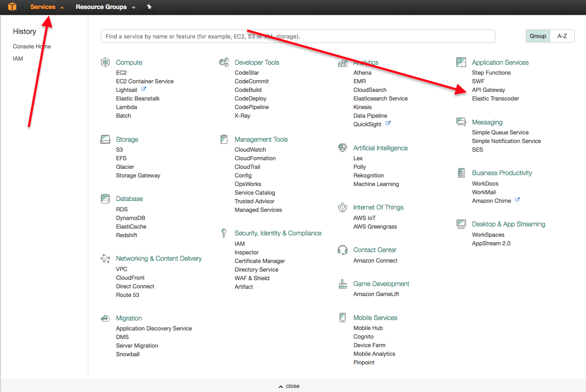Open the CodePipeline service
Image resolution: width=586 pixels, height=392 pixels.
pyautogui.click(x=252, y=107)
